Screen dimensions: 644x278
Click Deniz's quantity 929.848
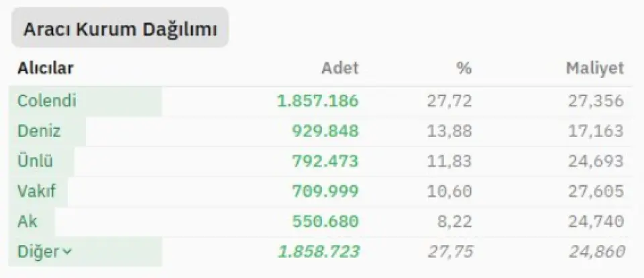click(325, 132)
